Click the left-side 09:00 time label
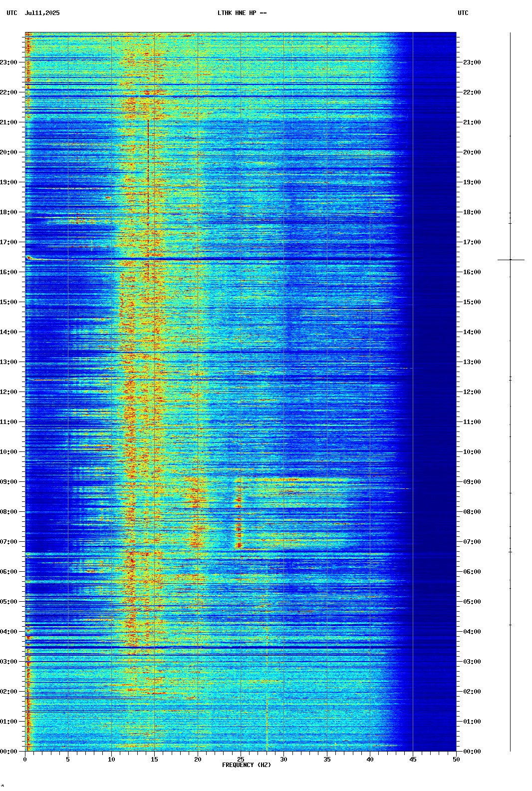 tap(8, 482)
